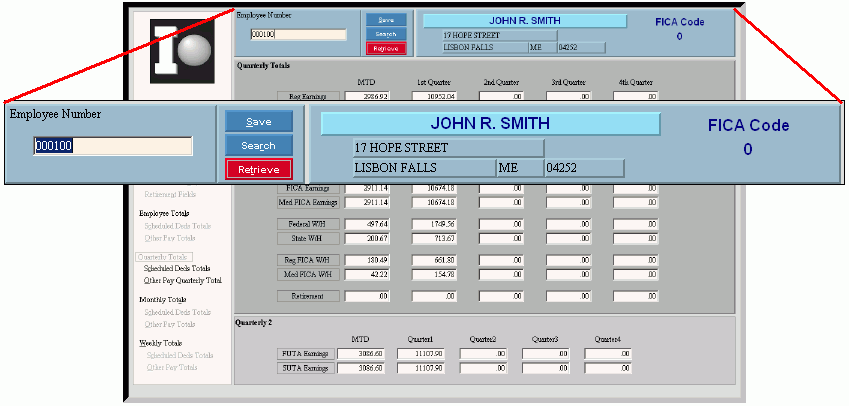Open Employee Totals in the left menu
Image resolution: width=849 pixels, height=406 pixels.
click(165, 213)
